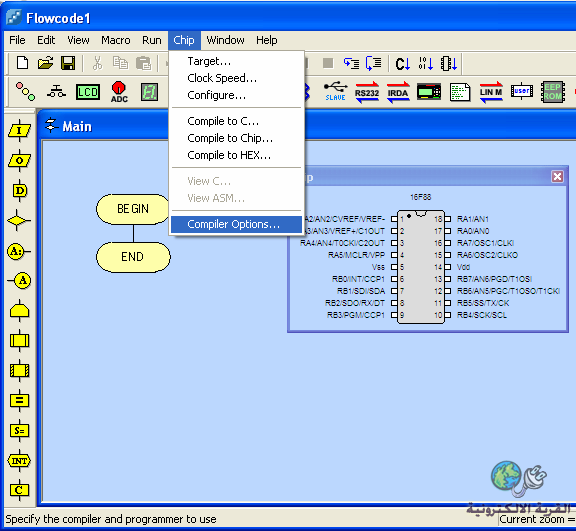Image resolution: width=576 pixels, height=531 pixels.
Task: Add the IRDA component
Action: coord(398,92)
